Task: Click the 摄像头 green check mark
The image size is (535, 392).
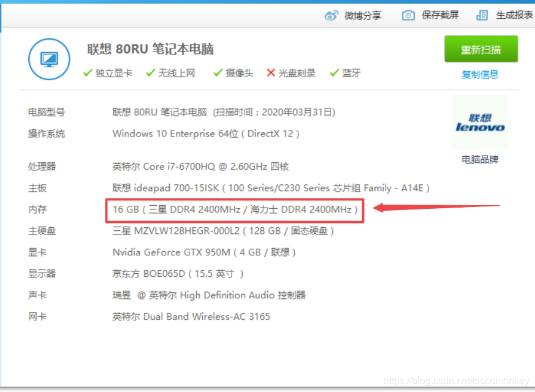Action: tap(218, 73)
